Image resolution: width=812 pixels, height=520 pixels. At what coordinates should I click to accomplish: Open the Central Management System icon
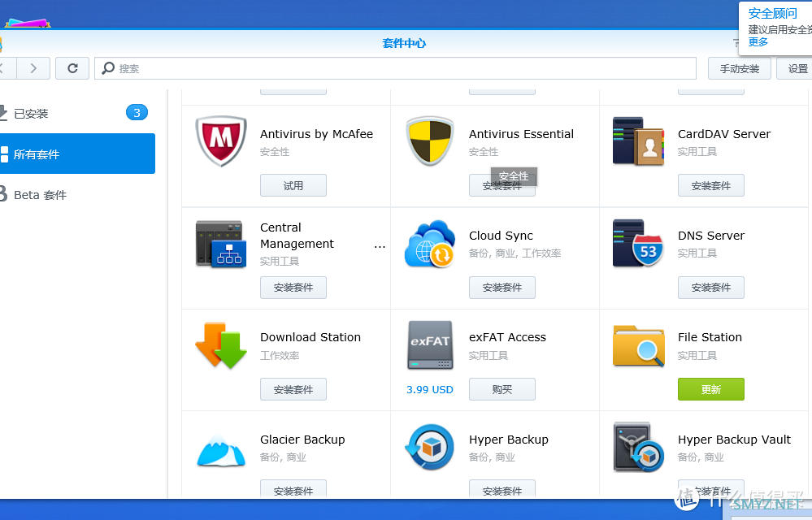pyautogui.click(x=221, y=243)
